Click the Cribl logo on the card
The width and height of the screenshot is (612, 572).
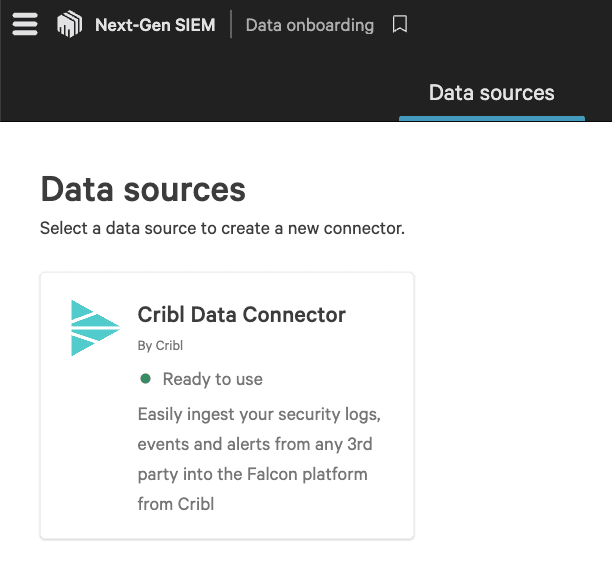[95, 327]
